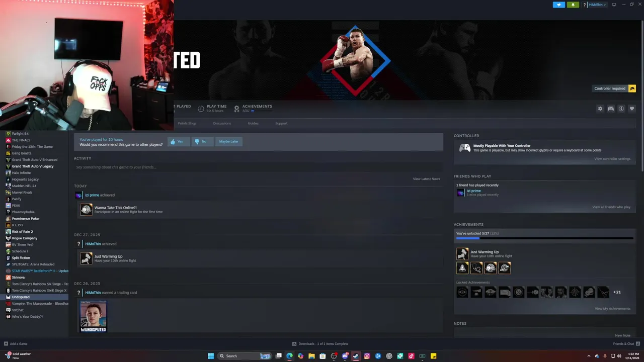
Task: Show hidden system tray icons chevron
Action: click(x=589, y=356)
